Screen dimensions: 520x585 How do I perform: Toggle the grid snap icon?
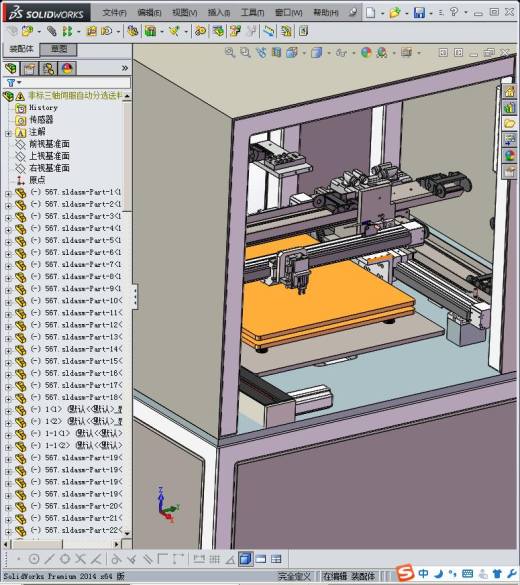coord(214,559)
